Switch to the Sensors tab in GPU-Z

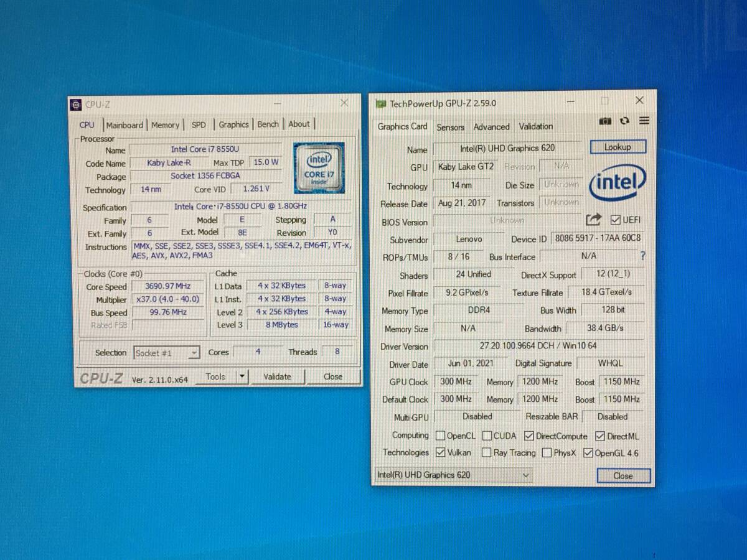pyautogui.click(x=450, y=127)
